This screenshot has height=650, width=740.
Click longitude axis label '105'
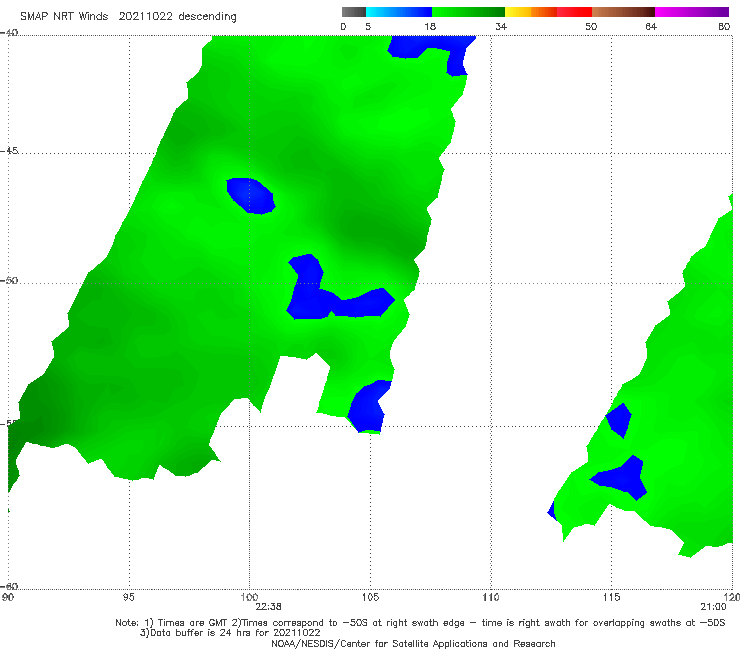[370, 597]
